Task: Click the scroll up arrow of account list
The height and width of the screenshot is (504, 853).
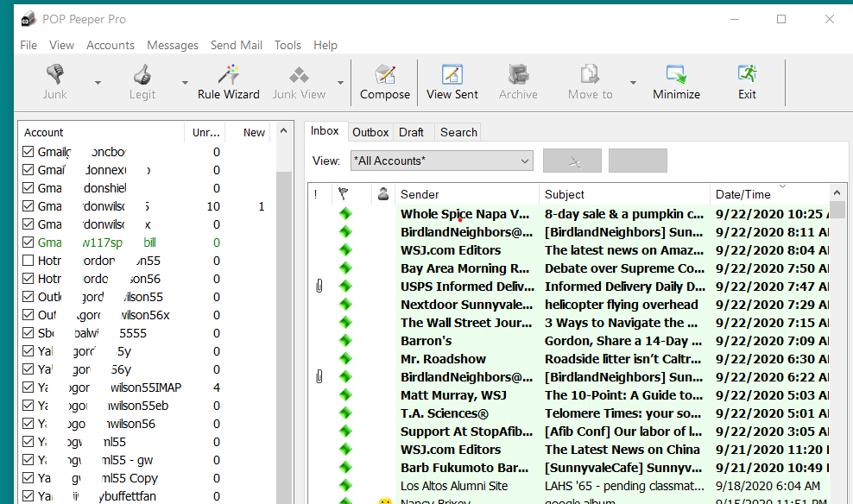Action: 283,130
